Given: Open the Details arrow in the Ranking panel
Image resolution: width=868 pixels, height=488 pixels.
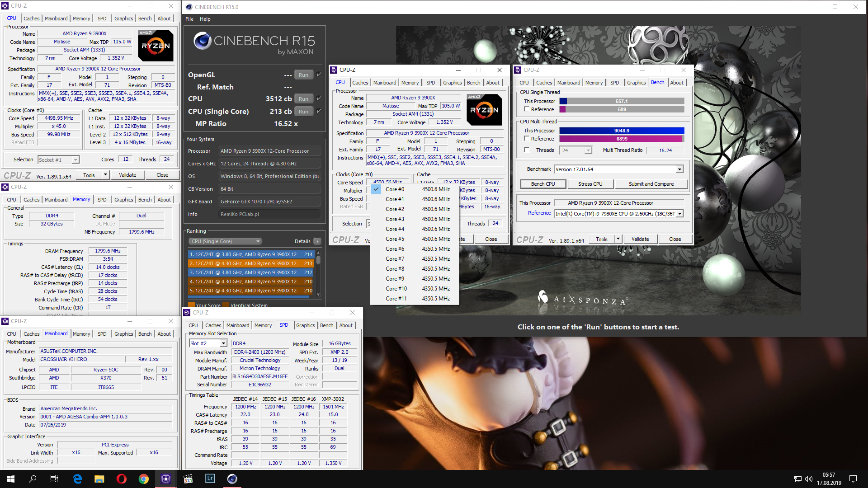Looking at the screenshot, I should 317,241.
